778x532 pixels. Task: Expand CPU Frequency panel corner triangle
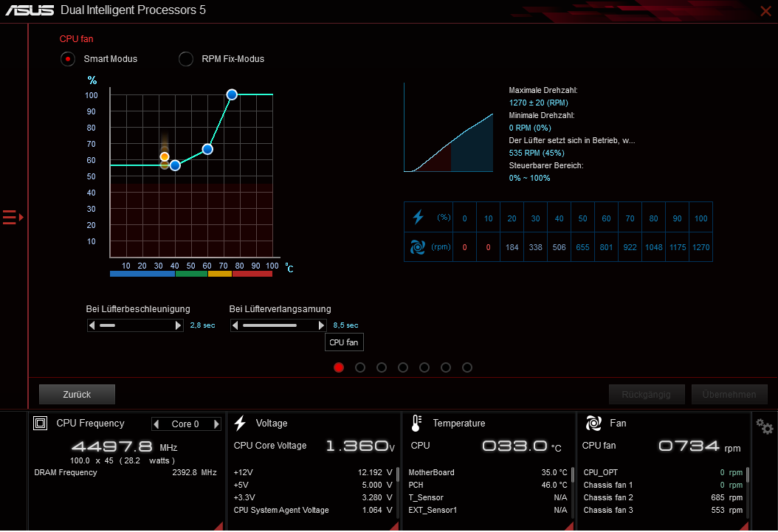click(218, 526)
